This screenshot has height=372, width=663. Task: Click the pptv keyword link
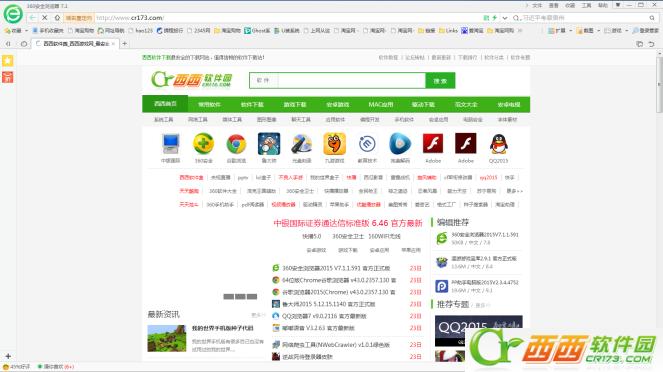pyautogui.click(x=243, y=178)
